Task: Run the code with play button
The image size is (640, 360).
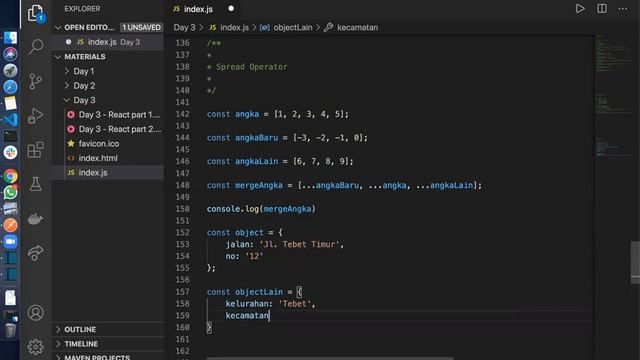Action: tap(580, 9)
